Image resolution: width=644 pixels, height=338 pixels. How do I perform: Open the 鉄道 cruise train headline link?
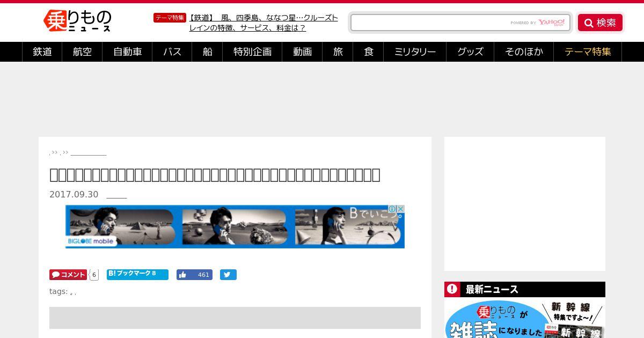264,23
